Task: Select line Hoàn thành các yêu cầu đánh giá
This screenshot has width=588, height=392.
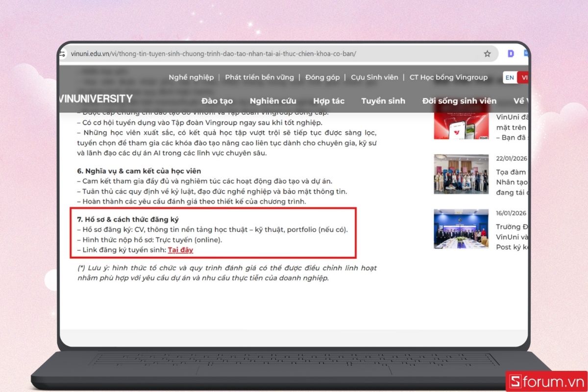Action: pyautogui.click(x=193, y=201)
